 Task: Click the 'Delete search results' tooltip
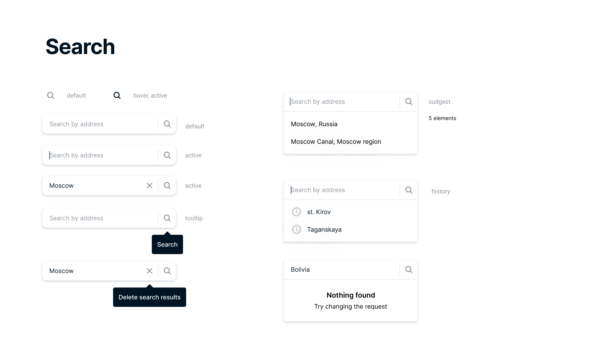click(149, 297)
